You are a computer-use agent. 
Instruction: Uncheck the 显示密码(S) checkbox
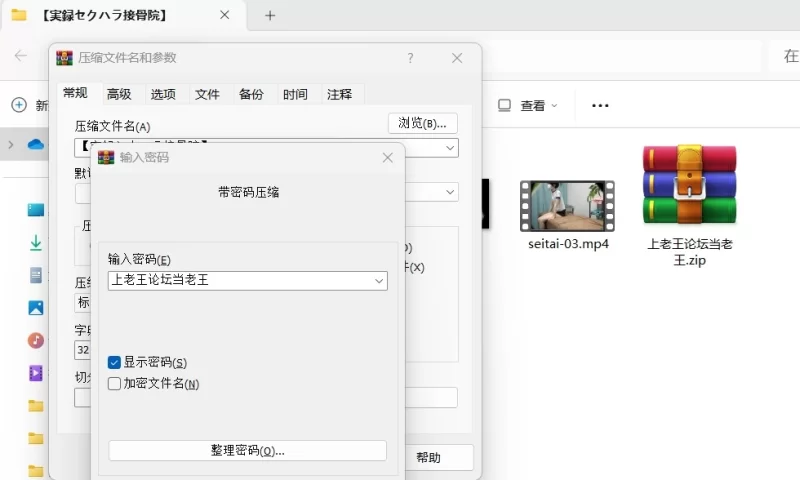(x=114, y=362)
